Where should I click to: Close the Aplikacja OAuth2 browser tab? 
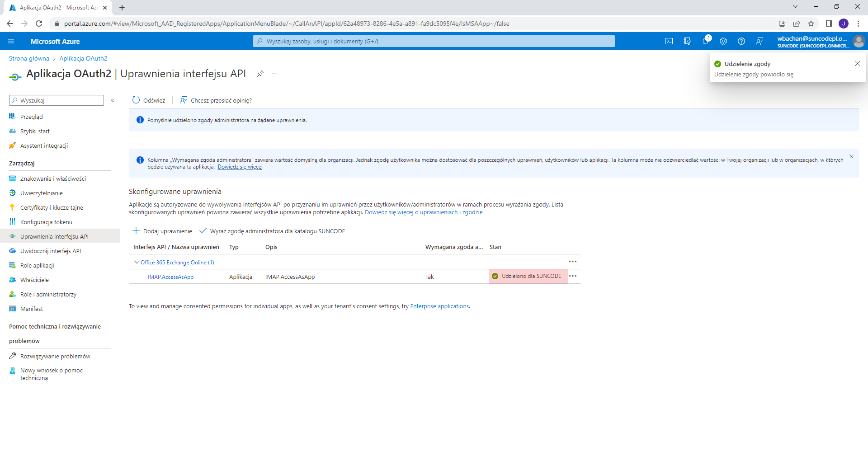[x=105, y=8]
